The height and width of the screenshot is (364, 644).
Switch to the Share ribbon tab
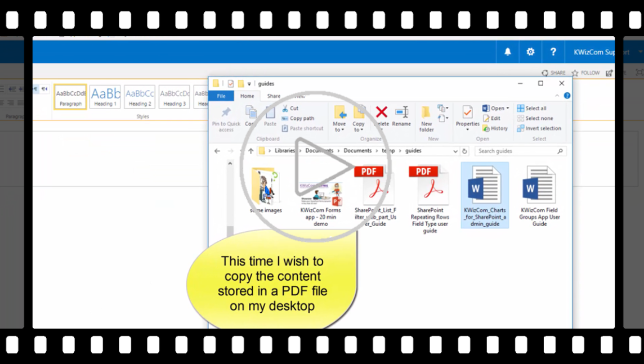(274, 96)
